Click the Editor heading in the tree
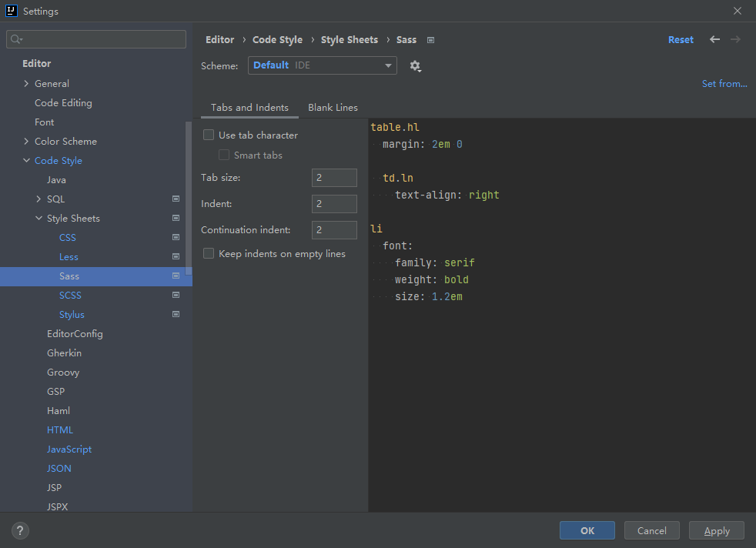The height and width of the screenshot is (548, 756). click(x=37, y=64)
